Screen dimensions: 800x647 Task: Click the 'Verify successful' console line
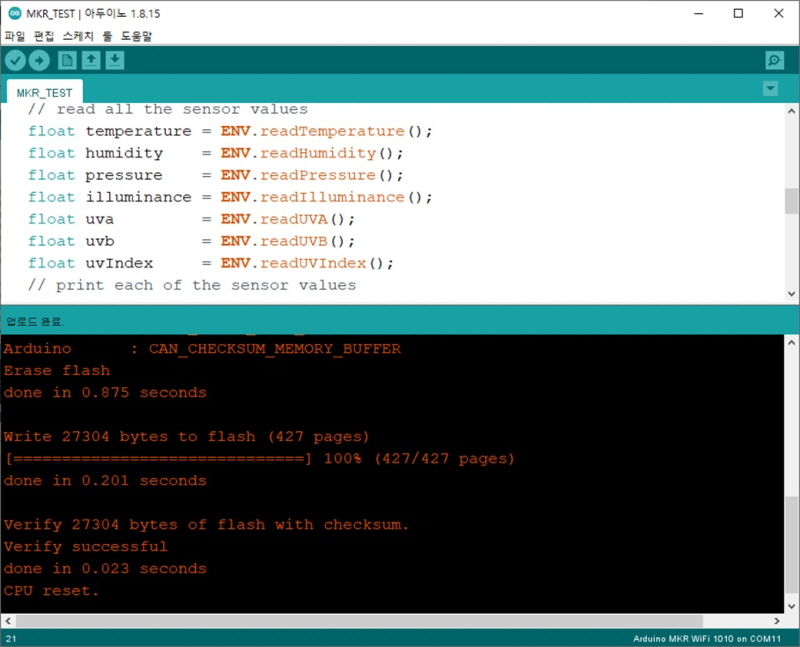[x=86, y=546]
